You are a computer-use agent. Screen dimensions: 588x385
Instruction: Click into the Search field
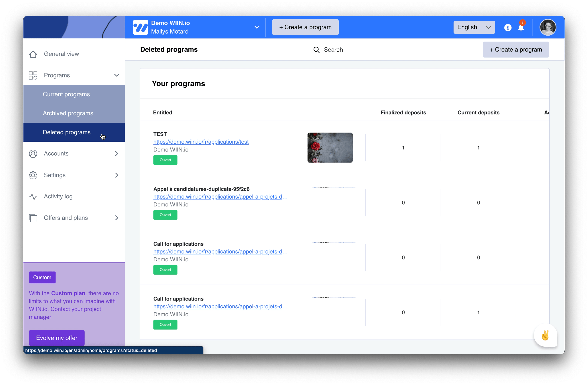(333, 50)
